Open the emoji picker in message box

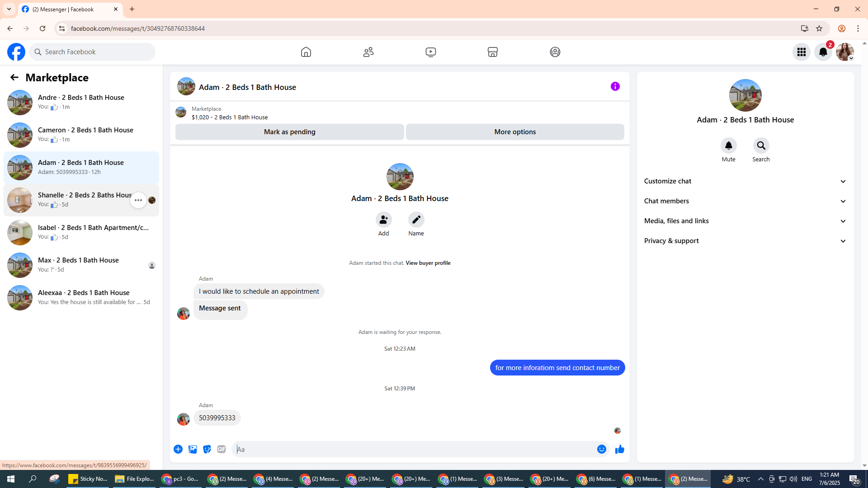pyautogui.click(x=601, y=449)
